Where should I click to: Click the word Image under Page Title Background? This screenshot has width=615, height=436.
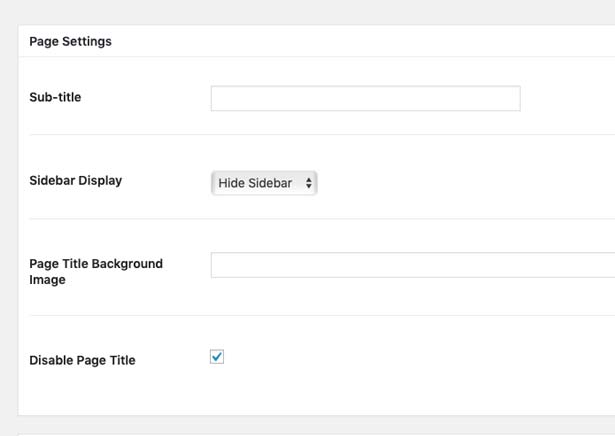click(x=47, y=280)
